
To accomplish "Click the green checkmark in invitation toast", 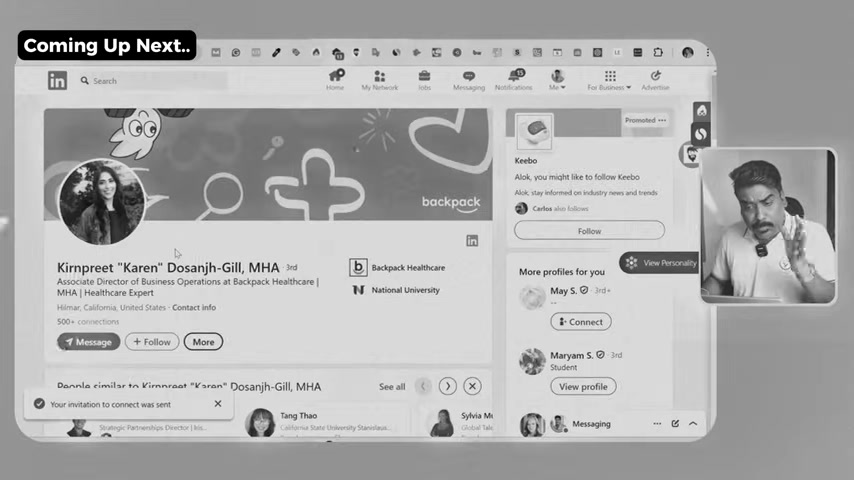I will (x=39, y=404).
